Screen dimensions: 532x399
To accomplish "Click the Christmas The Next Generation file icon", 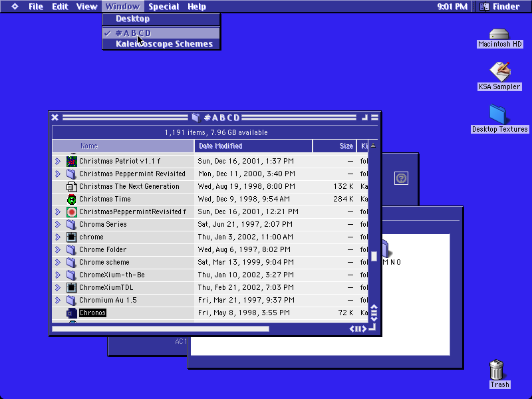I will 71,186.
